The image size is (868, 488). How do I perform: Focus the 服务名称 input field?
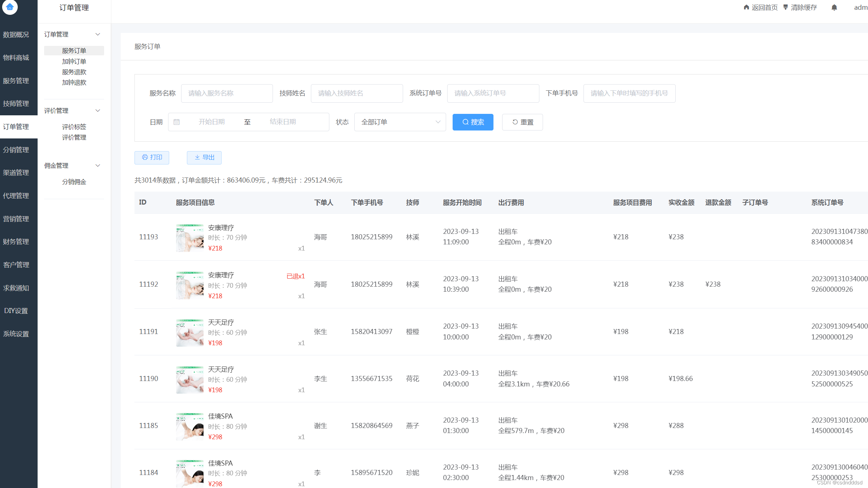[x=227, y=93]
